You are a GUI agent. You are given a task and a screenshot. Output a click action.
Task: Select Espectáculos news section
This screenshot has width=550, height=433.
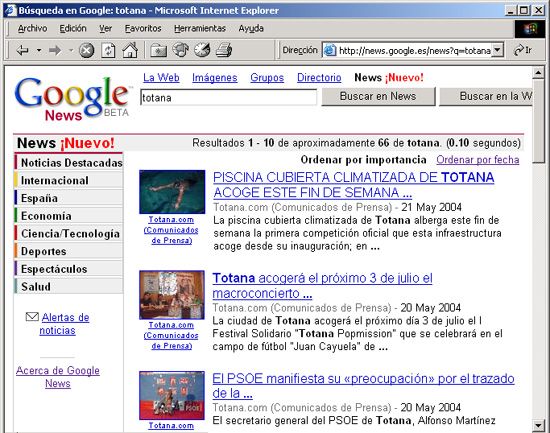69,269
